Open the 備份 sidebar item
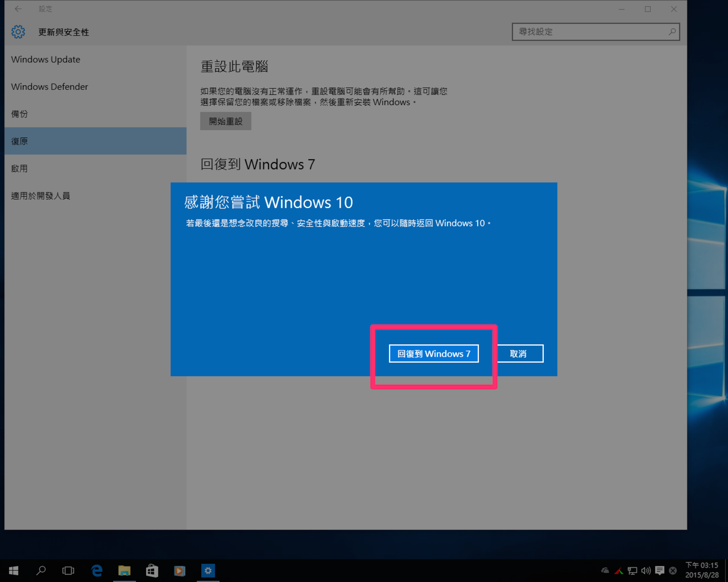The image size is (728, 582). (96, 114)
